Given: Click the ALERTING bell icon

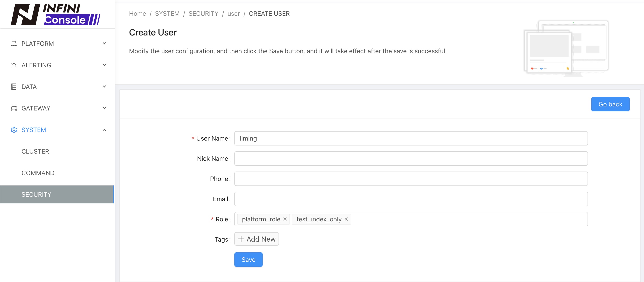Looking at the screenshot, I should 14,65.
